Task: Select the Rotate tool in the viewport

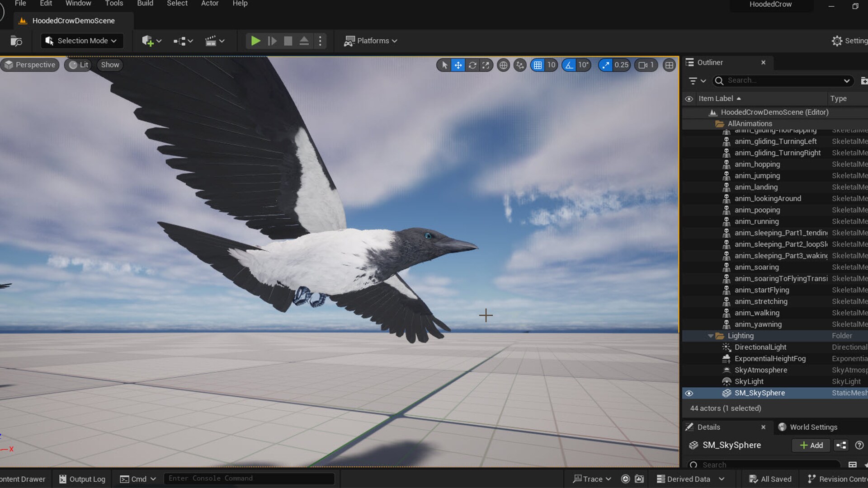Action: point(472,65)
